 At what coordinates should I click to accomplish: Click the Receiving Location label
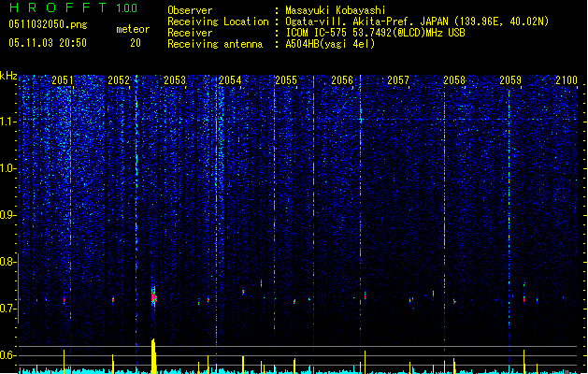[218, 22]
